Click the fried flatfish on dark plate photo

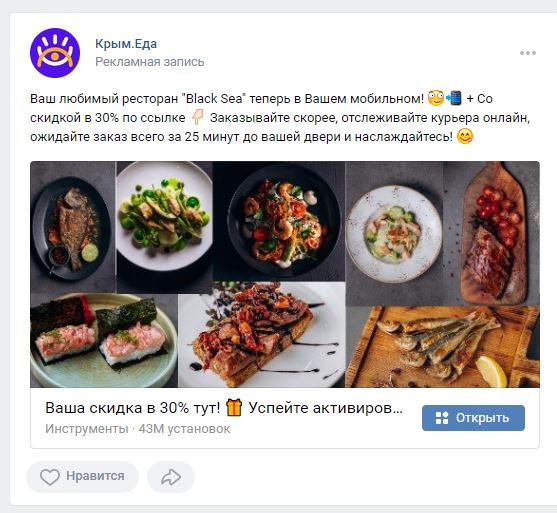coord(73,227)
